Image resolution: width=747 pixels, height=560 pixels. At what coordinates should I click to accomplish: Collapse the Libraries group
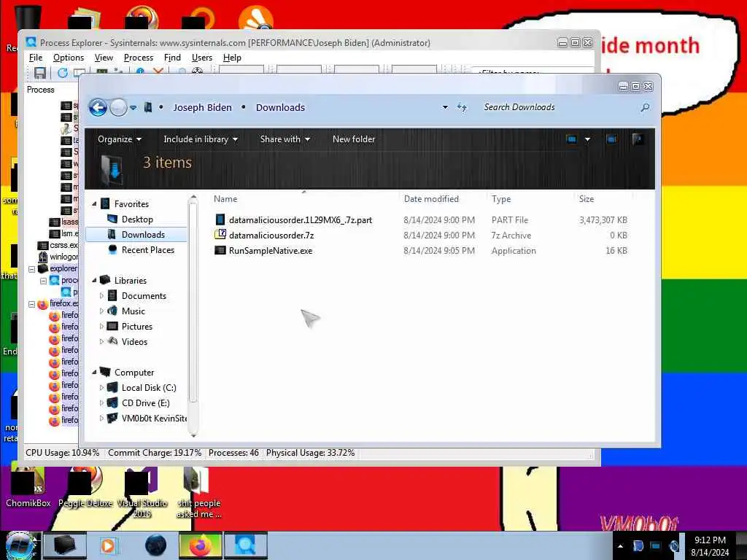coord(94,280)
